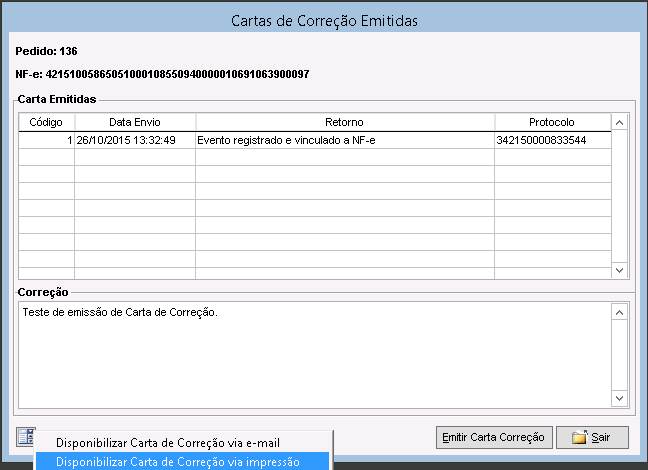
Task: Click the Pedido: 136 label
Action: point(46,51)
